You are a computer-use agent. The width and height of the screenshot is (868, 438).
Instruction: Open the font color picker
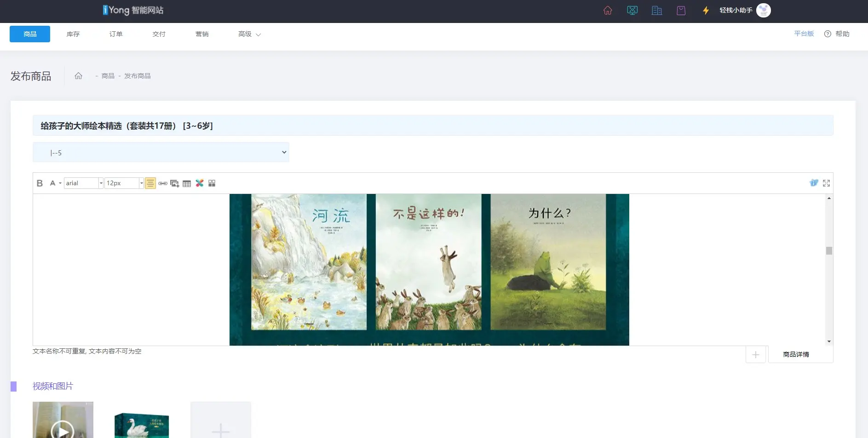click(55, 183)
